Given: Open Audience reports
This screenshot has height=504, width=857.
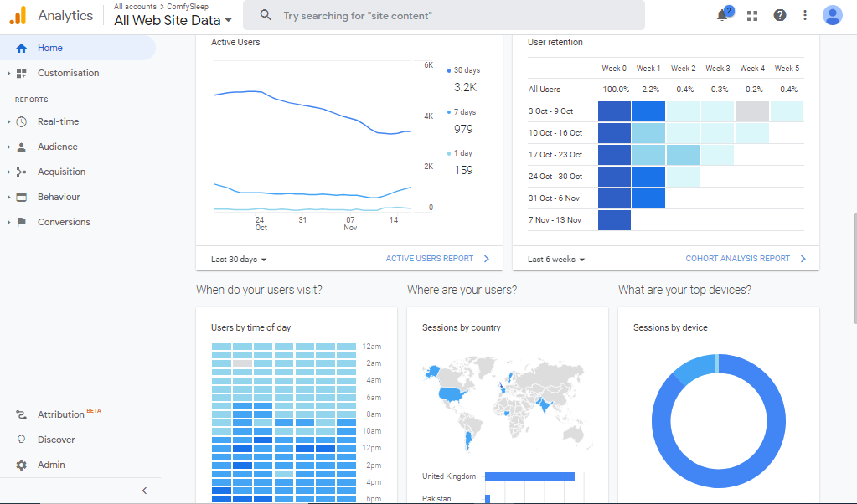Looking at the screenshot, I should pos(58,147).
